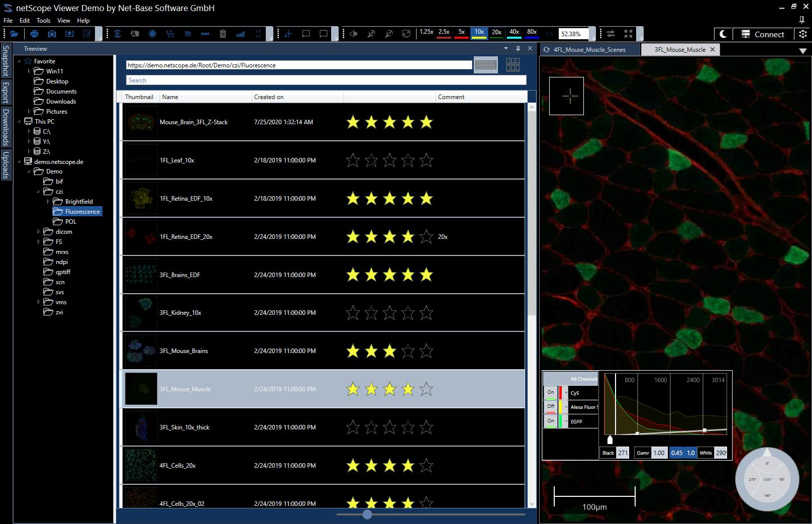Switch to the 4FL_Mouse_Muscle_Scenes tab

pos(589,49)
